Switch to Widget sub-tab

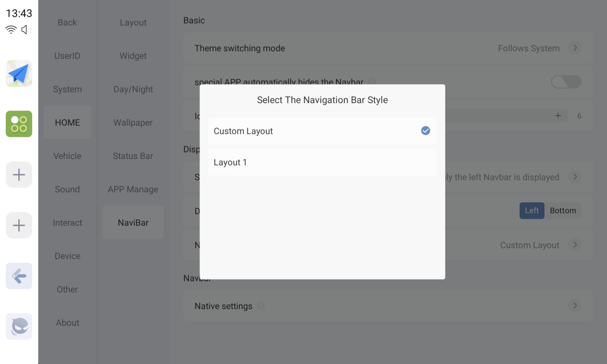click(133, 56)
